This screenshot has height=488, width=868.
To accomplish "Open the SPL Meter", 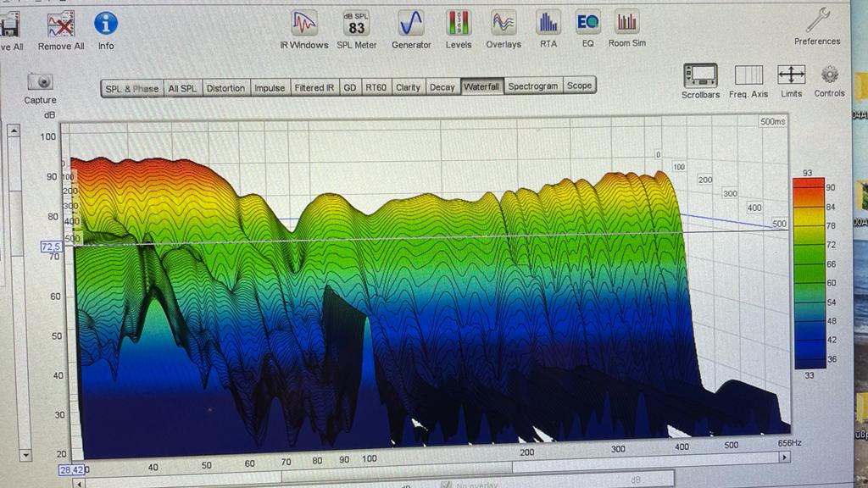I will 357,24.
